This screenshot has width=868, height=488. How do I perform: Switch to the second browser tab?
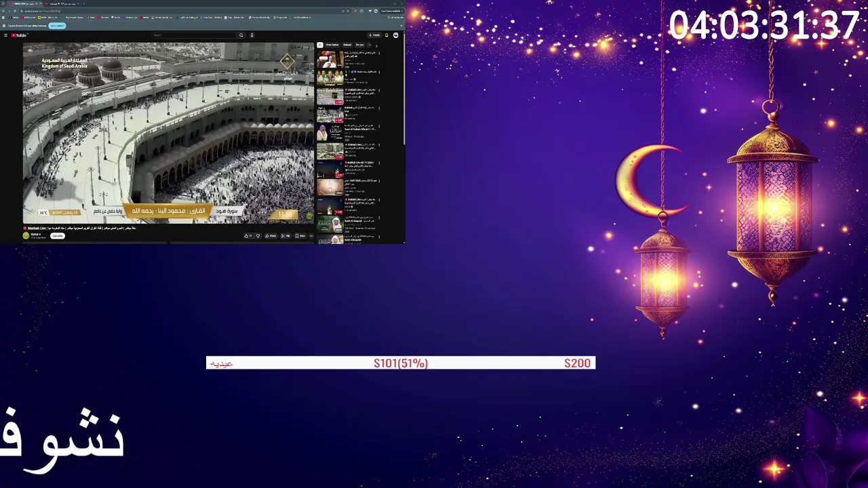pyautogui.click(x=62, y=3)
